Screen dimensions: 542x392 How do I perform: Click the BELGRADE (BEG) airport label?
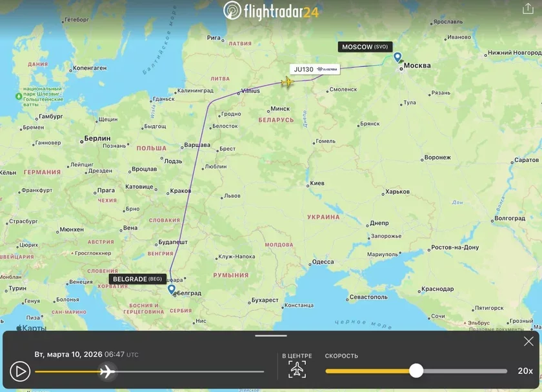coord(137,279)
